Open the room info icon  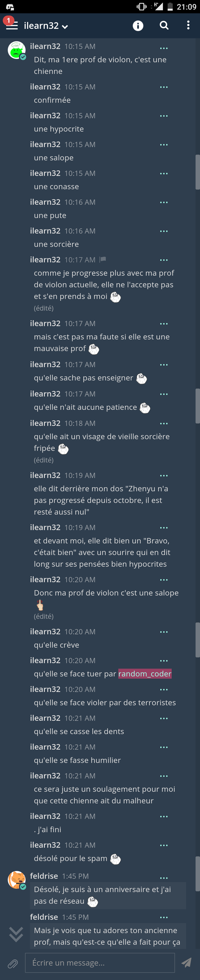tap(138, 25)
